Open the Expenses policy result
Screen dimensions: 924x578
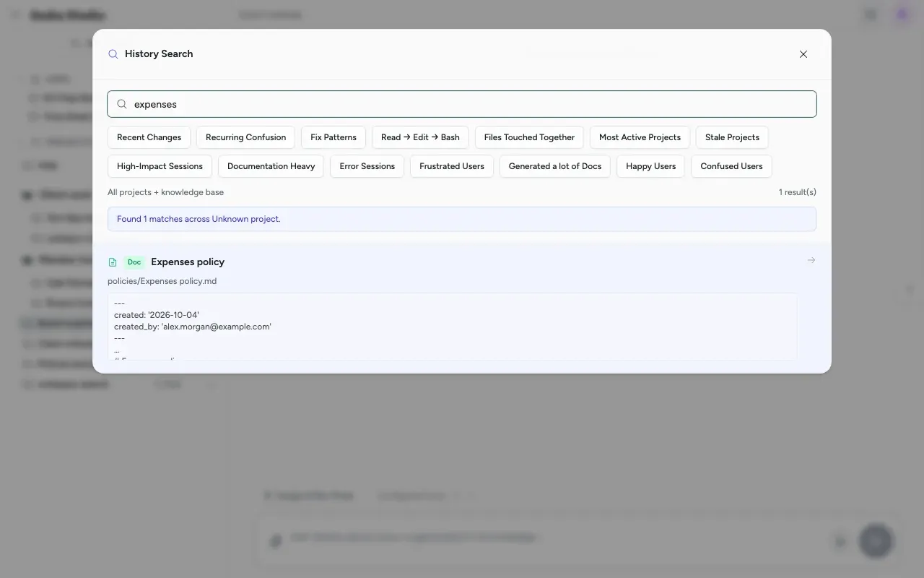click(x=462, y=307)
